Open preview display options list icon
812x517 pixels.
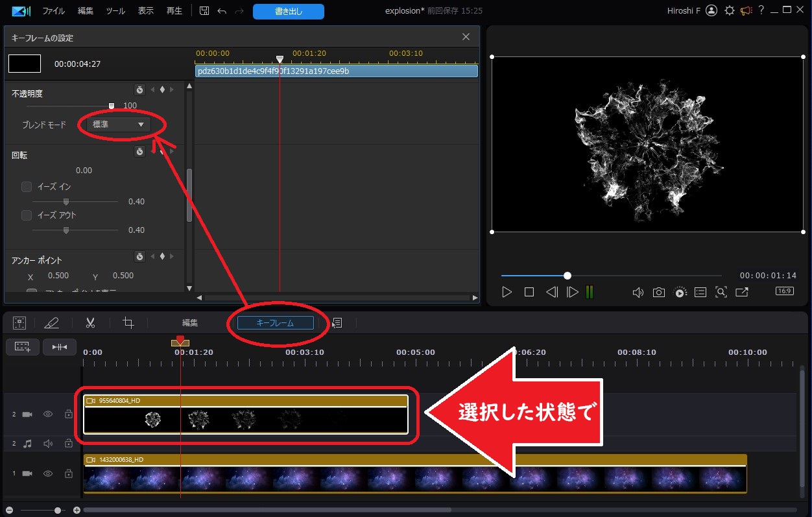click(700, 293)
